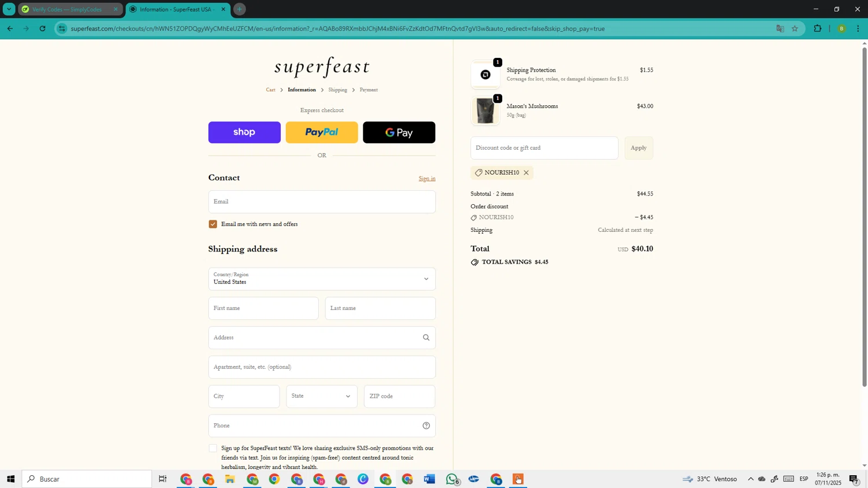
Task: Close the Verify Codes SimplyCodes tab
Action: click(x=115, y=9)
